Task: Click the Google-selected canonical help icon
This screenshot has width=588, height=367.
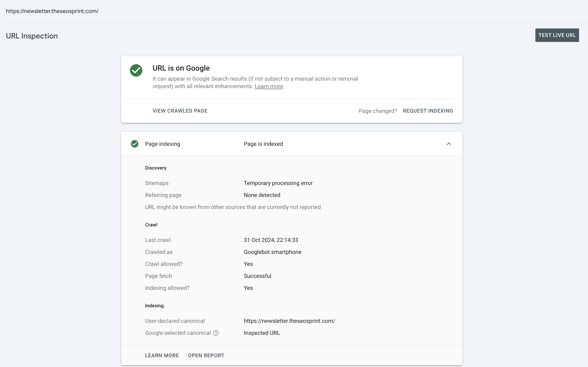Action: [216, 333]
